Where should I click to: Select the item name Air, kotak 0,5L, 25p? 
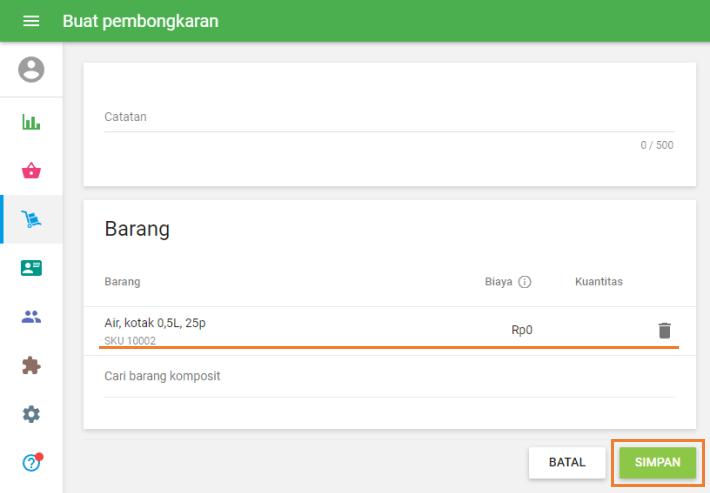(x=155, y=323)
